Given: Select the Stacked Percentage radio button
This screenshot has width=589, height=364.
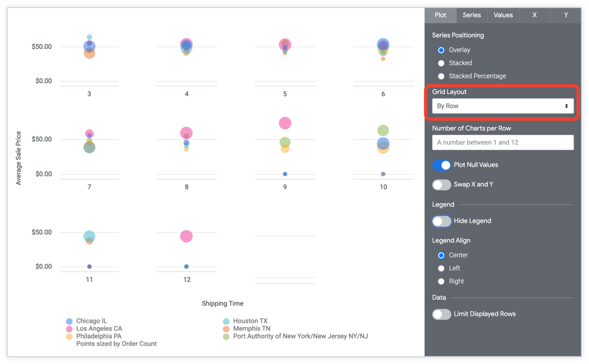Looking at the screenshot, I should [x=441, y=76].
